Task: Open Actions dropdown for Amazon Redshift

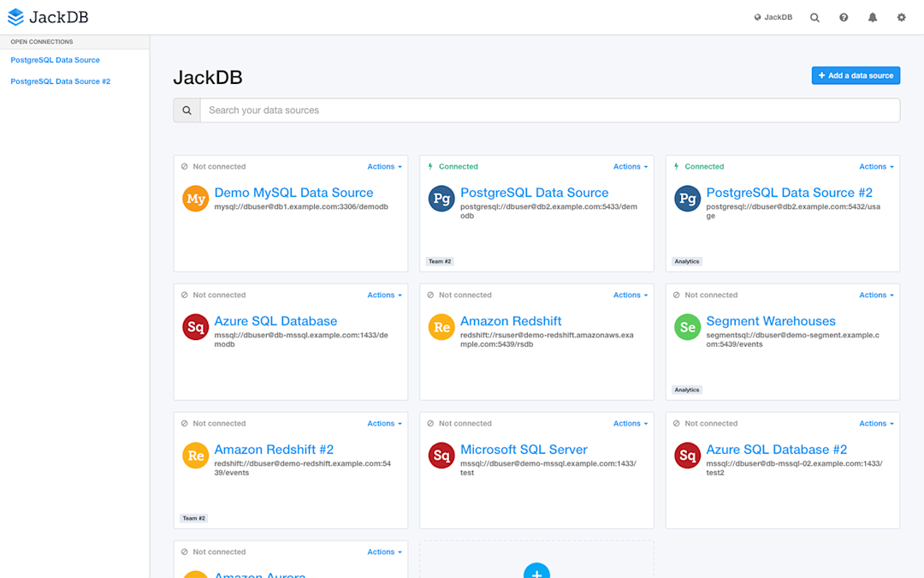Action: [x=630, y=295]
